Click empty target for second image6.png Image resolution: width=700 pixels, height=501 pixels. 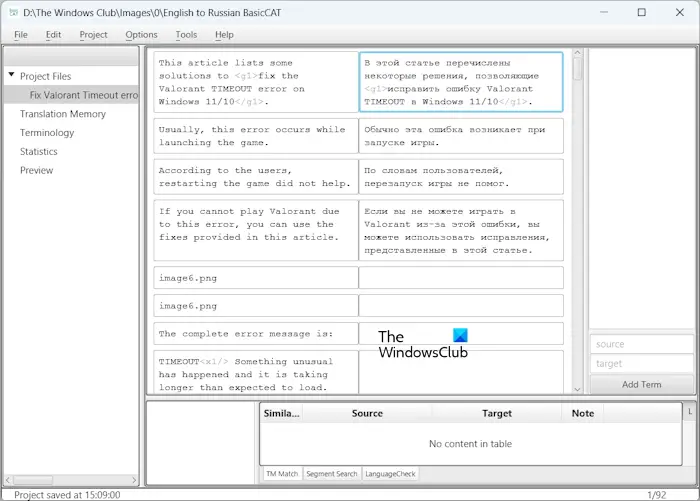(x=461, y=306)
